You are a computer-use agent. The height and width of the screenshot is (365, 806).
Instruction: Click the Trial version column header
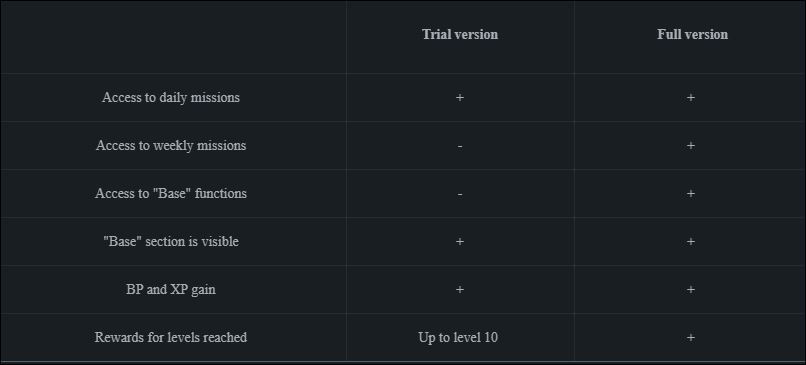[x=460, y=34]
